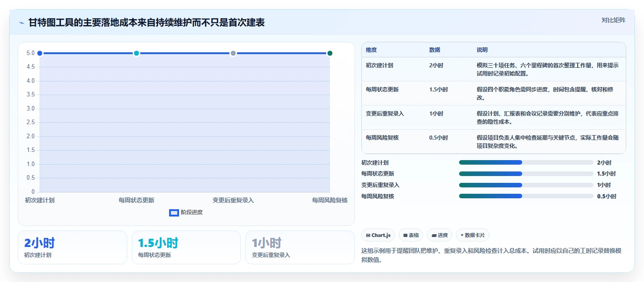Open the 1.5小时 每周状态更新 stat card
The width and height of the screenshot is (644, 282).
[186, 247]
